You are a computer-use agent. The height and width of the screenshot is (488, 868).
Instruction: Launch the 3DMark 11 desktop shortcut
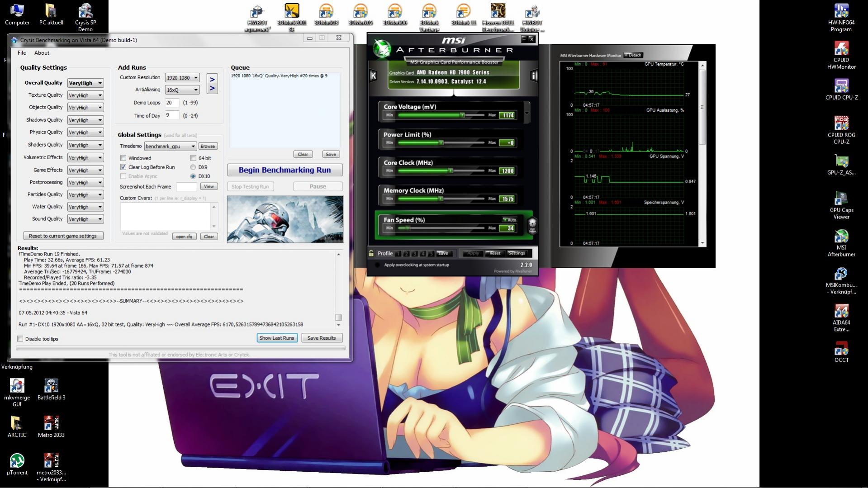[x=464, y=14]
